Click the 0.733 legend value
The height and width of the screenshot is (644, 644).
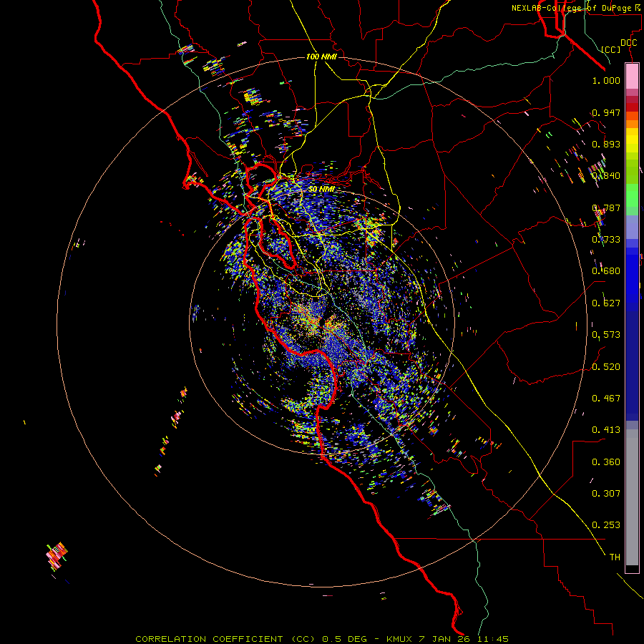606,240
